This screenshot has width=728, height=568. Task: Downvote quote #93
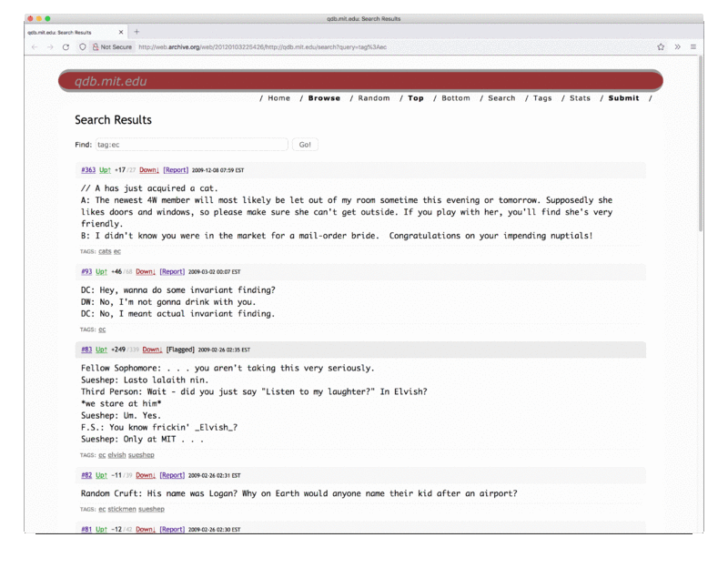point(146,271)
